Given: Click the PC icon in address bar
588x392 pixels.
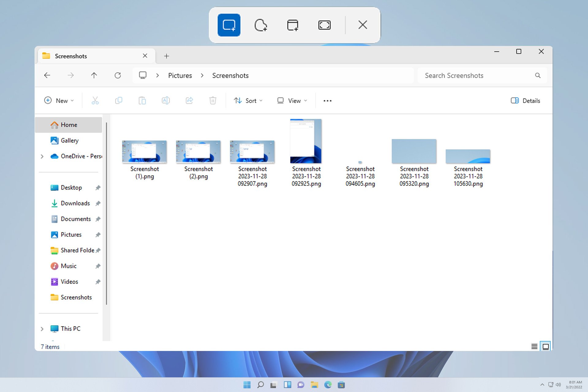Looking at the screenshot, I should pyautogui.click(x=143, y=75).
